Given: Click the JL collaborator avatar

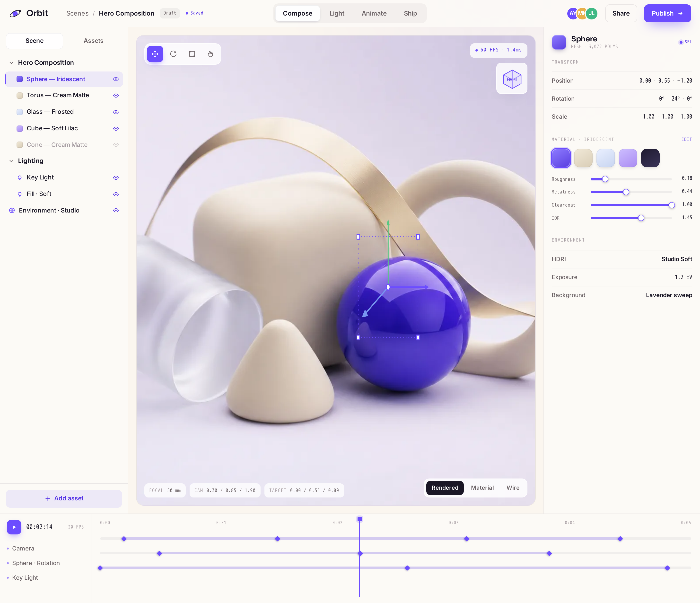Looking at the screenshot, I should click(x=592, y=14).
